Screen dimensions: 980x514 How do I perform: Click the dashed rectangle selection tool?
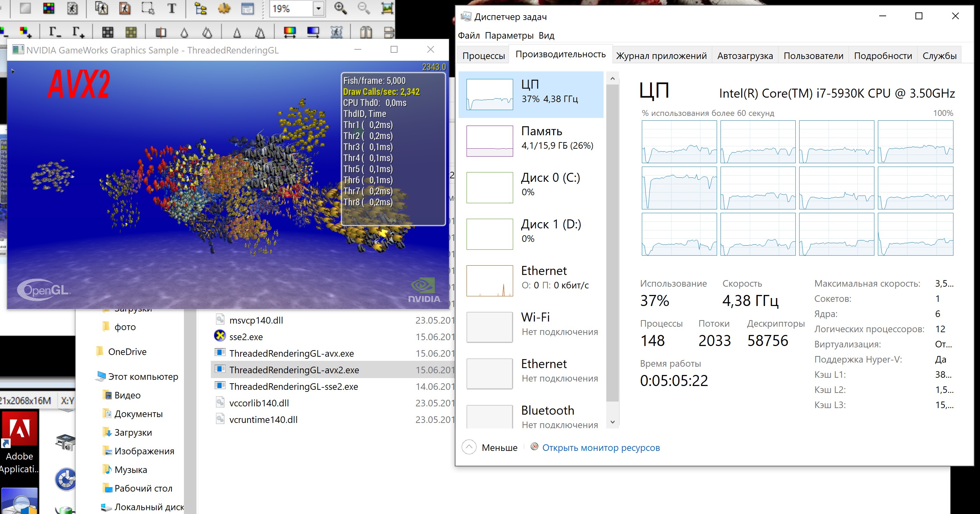pyautogui.click(x=148, y=8)
